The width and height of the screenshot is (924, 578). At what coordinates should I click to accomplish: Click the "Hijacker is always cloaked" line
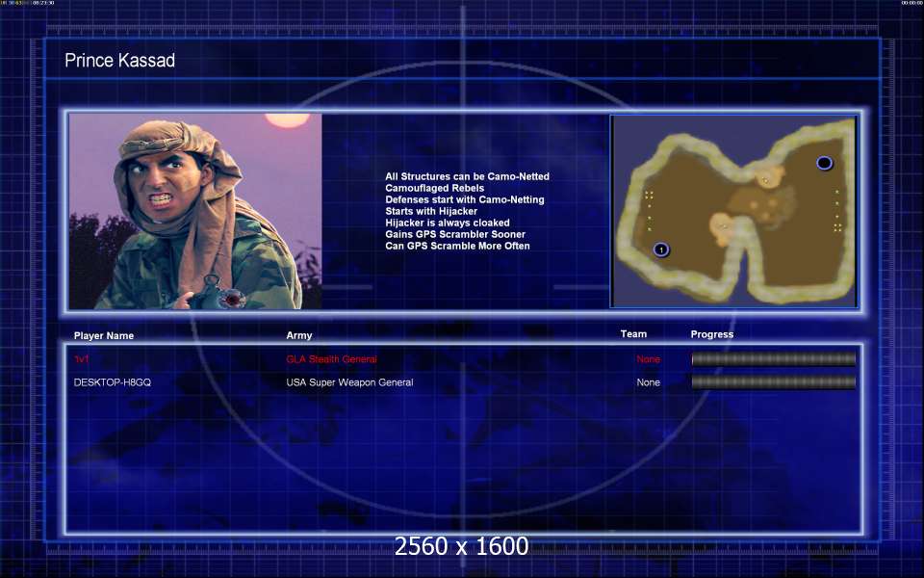click(448, 223)
